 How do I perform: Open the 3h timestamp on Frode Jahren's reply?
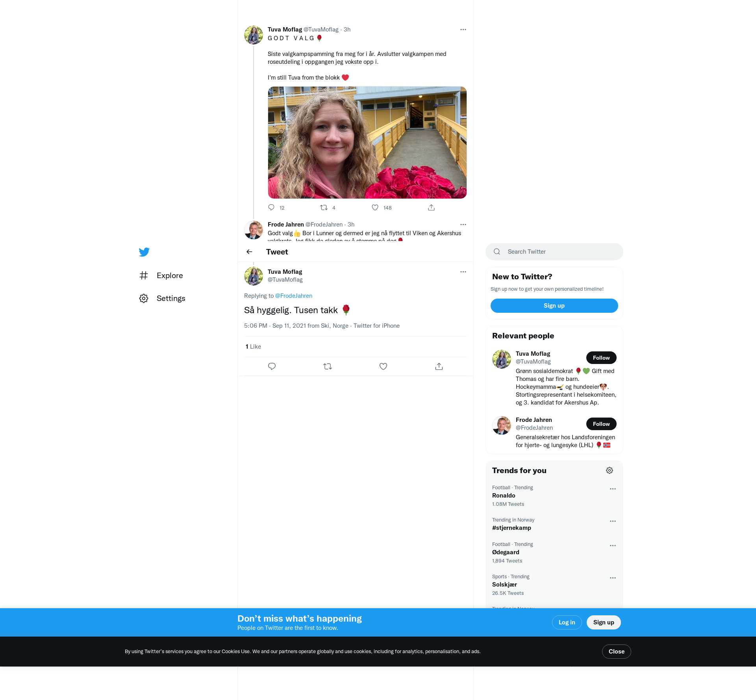pos(351,225)
